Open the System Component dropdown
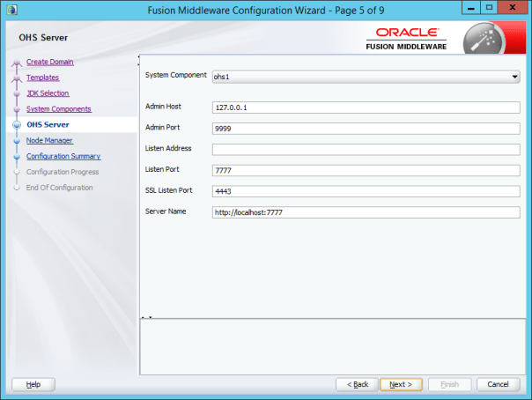Viewport: 532px width, 400px height. tap(515, 77)
